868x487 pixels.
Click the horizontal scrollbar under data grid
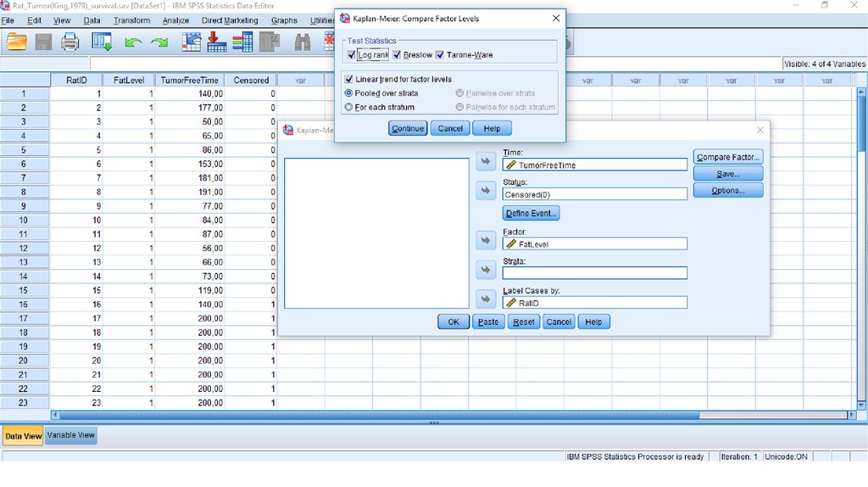(424, 415)
